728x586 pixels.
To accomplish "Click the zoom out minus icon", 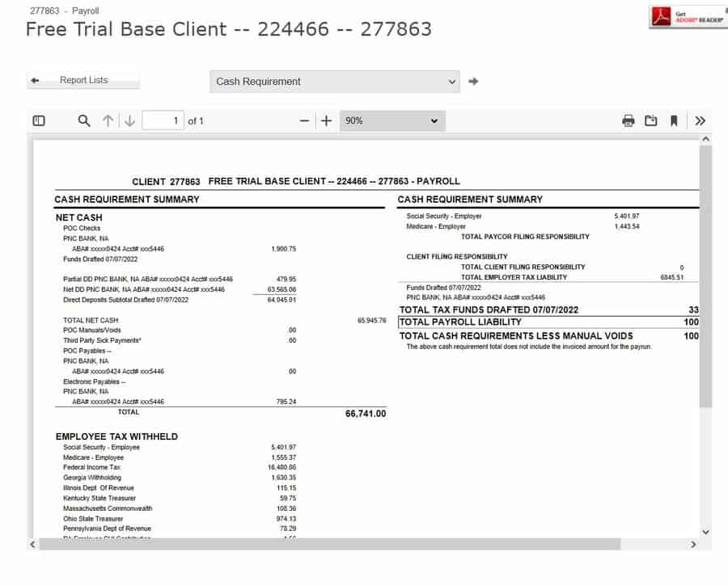I will click(304, 120).
